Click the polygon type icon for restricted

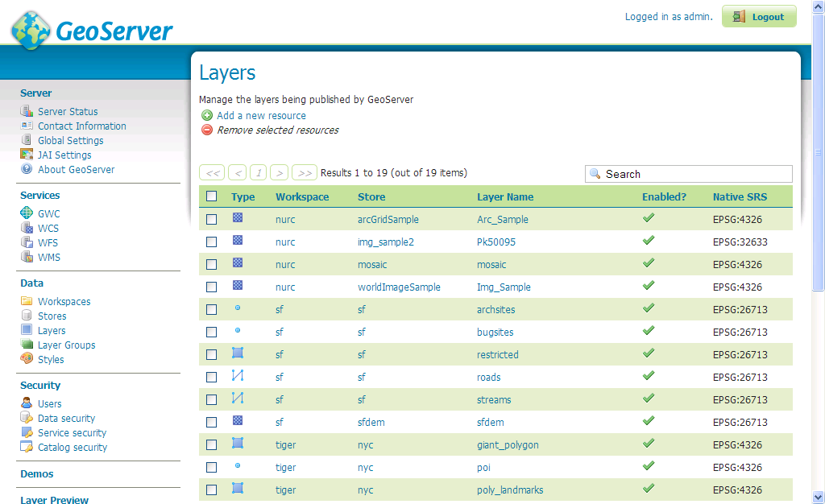[238, 353]
